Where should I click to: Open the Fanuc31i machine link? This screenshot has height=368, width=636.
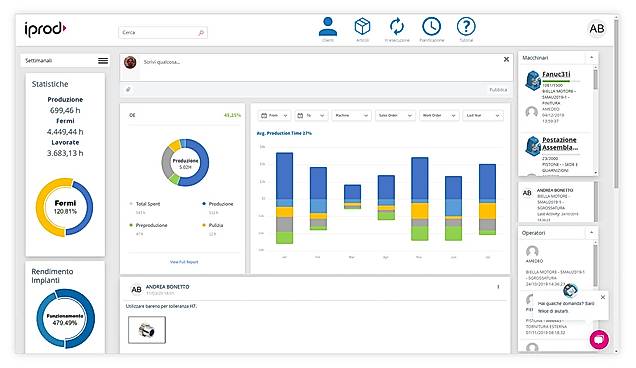556,74
